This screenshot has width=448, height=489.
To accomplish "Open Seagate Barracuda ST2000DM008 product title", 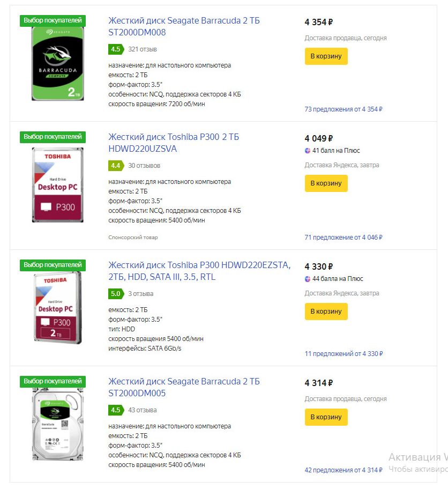I will click(184, 26).
